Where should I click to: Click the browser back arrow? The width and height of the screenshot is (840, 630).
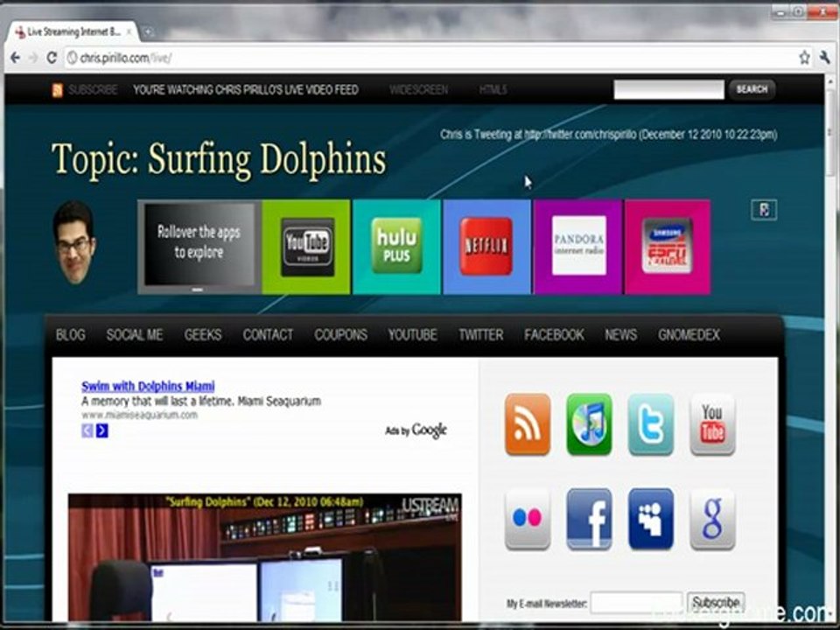tap(15, 58)
